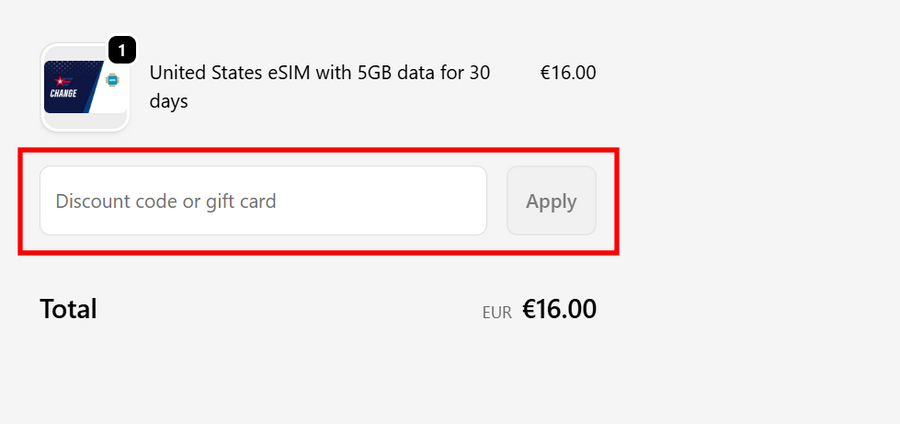Click the black quantity badge showing 1
The image size is (900, 424).
point(121,49)
